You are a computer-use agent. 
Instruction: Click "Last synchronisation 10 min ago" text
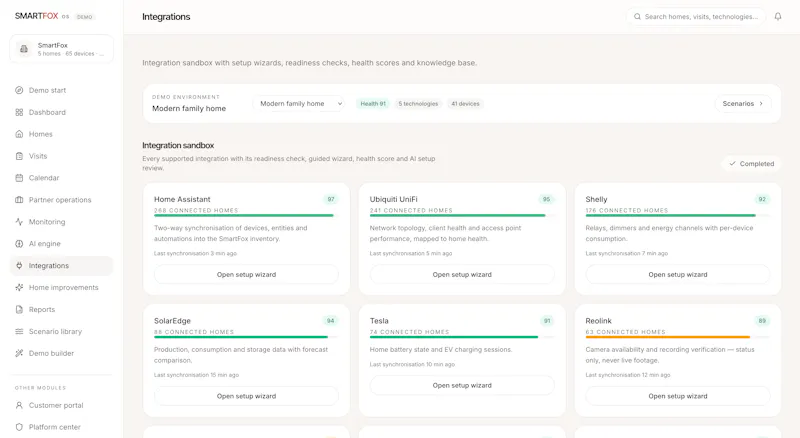412,364
